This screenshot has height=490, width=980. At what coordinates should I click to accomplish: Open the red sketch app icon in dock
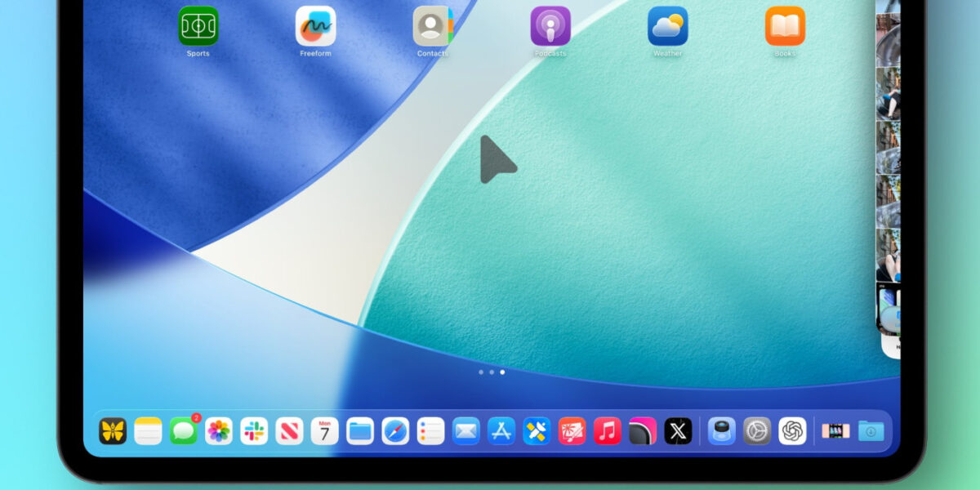(x=572, y=430)
